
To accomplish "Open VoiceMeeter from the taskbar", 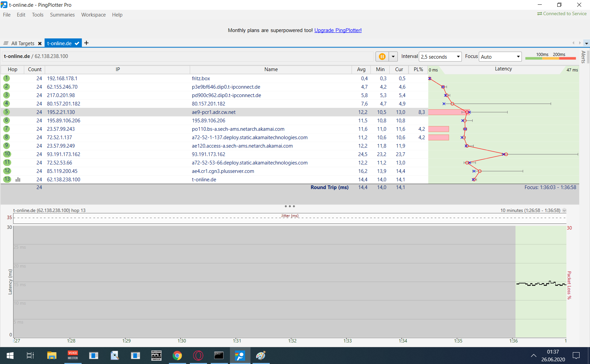I will click(x=73, y=356).
